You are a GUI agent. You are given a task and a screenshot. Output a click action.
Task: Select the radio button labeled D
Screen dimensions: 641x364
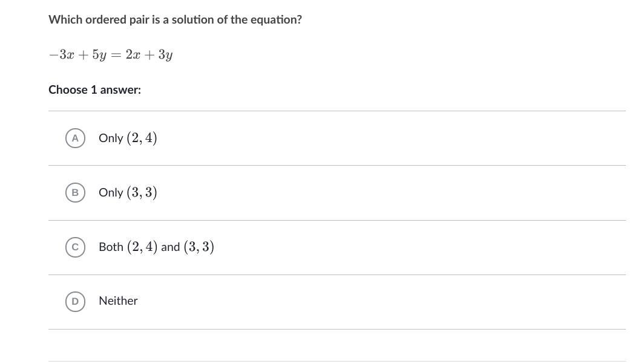click(x=75, y=301)
